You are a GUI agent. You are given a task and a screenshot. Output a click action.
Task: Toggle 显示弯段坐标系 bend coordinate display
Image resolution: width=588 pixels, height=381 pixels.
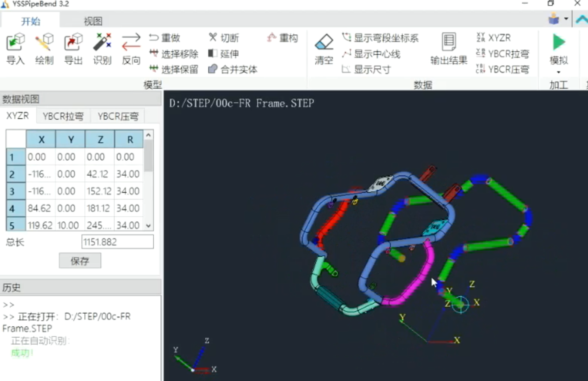(380, 38)
